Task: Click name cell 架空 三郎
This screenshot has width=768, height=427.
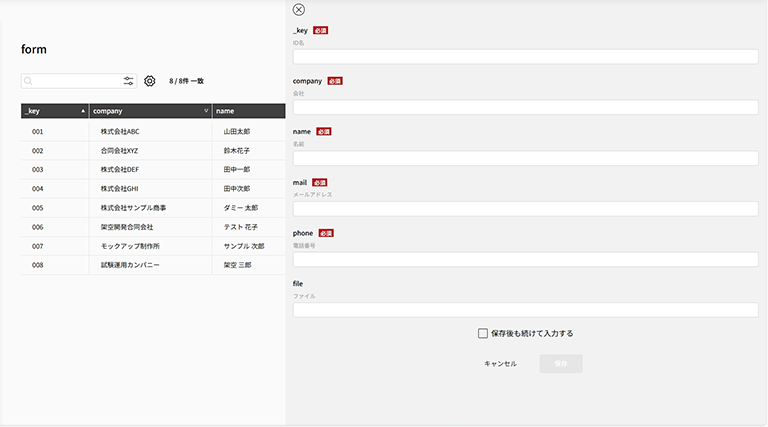Action: [238, 265]
